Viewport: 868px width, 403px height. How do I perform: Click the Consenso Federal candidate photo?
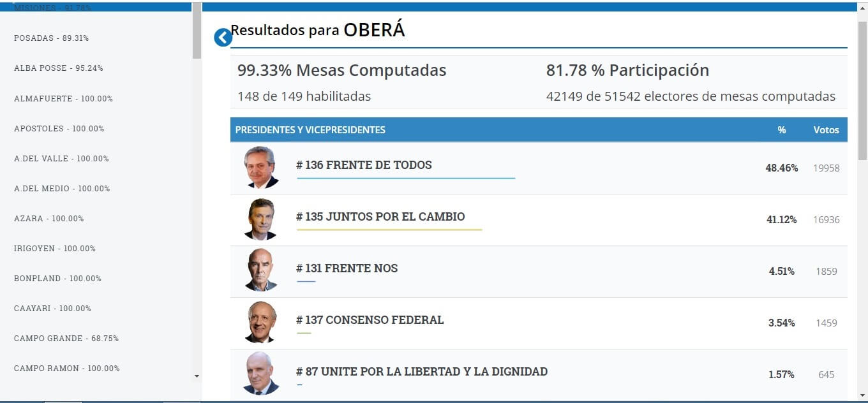261,322
